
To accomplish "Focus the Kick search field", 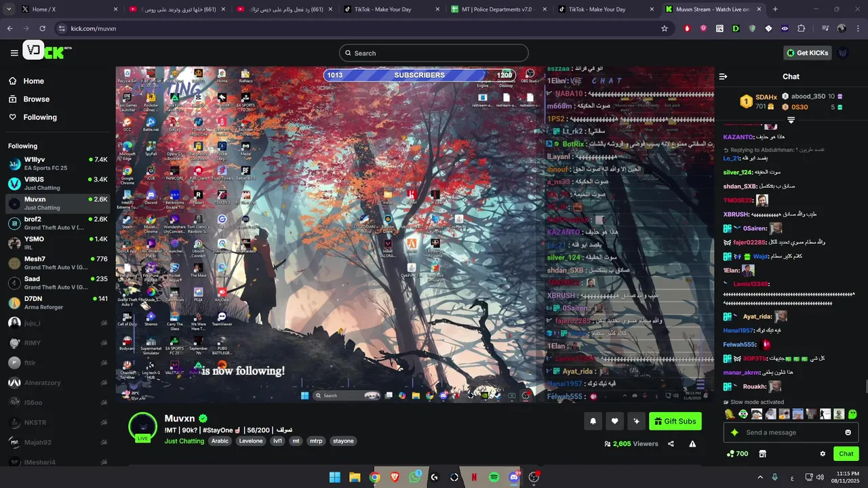I will (434, 53).
